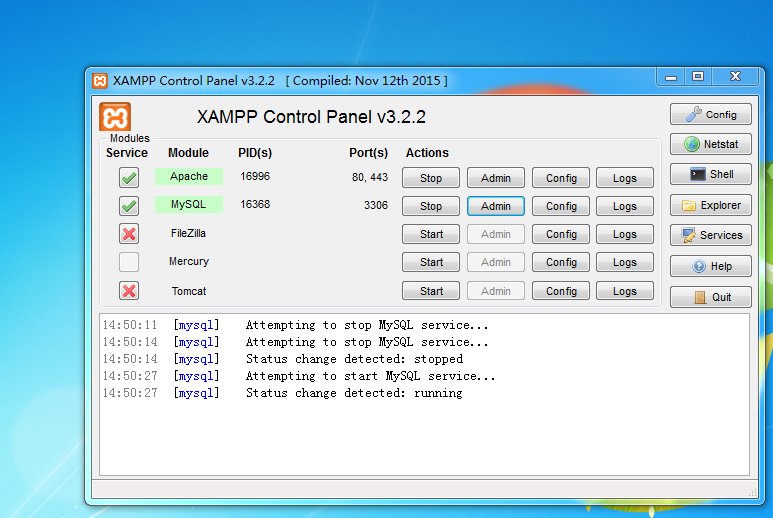The image size is (773, 518).
Task: Stop the MySQL module
Action: [x=430, y=206]
